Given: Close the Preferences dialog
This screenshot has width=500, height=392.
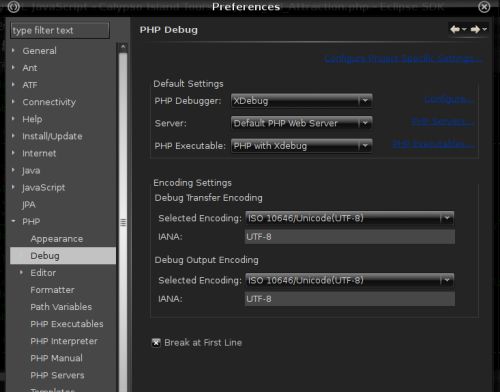Looking at the screenshot, I should (x=484, y=7).
